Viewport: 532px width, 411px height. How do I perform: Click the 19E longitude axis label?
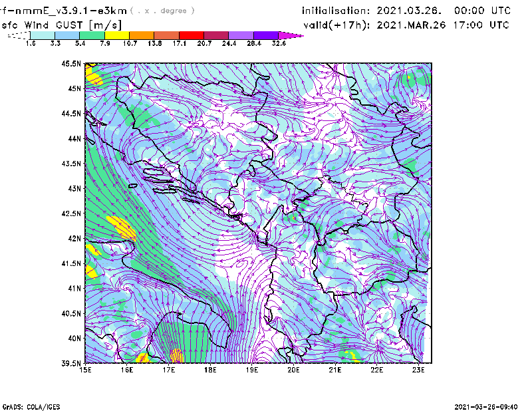(252, 370)
